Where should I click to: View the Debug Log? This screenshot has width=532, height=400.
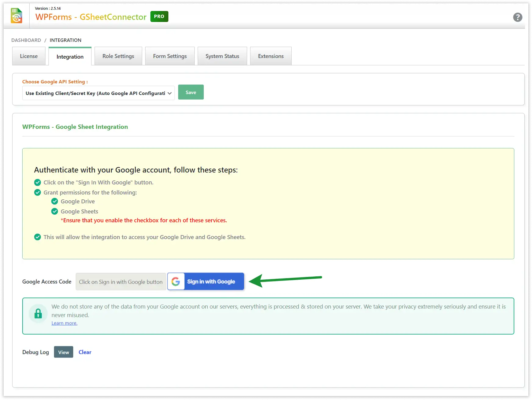tap(63, 352)
